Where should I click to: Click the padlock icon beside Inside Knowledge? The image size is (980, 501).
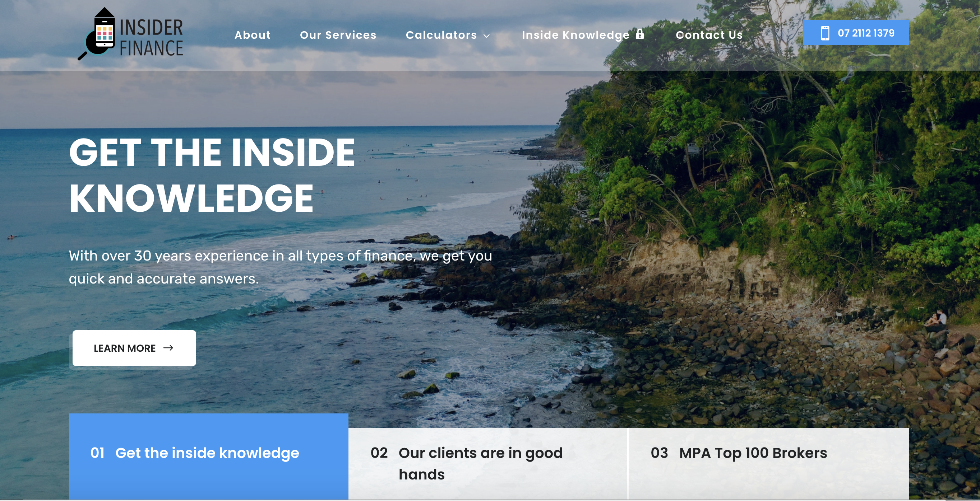pos(640,34)
